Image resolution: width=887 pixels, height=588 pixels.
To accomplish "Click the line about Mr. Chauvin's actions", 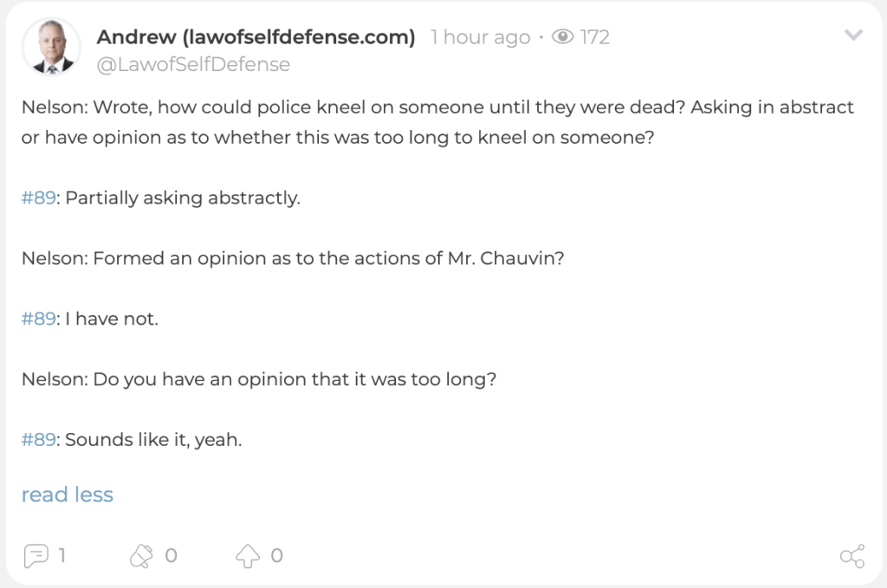I will point(293,258).
